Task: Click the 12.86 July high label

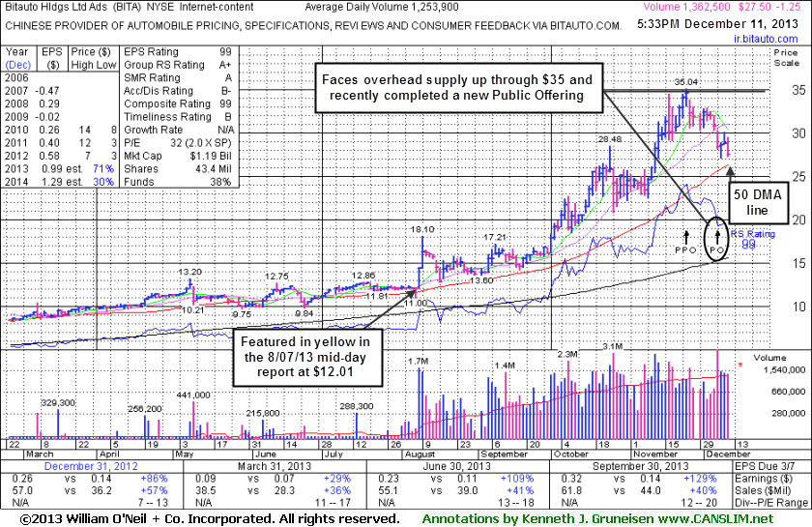Action: click(x=363, y=276)
